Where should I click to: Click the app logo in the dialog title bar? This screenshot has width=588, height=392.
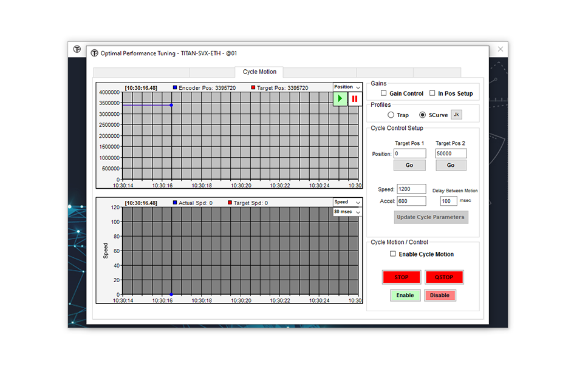94,53
